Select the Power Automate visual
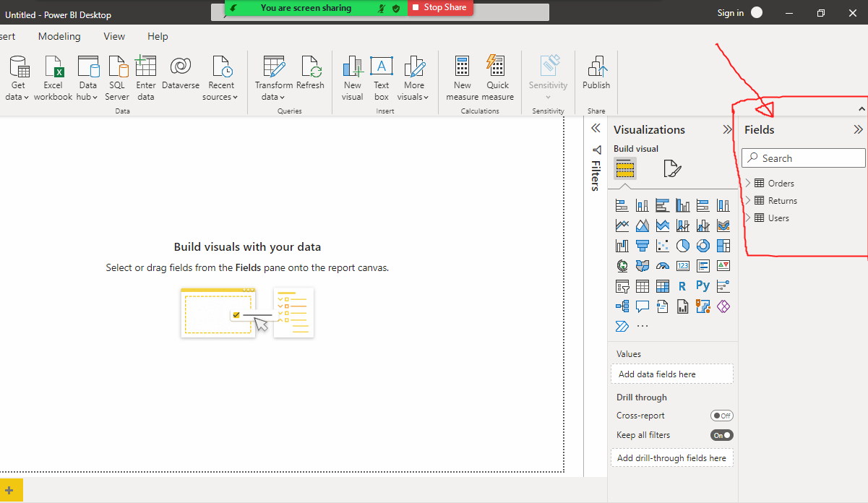Screen dimensions: 868x503 tap(622, 327)
